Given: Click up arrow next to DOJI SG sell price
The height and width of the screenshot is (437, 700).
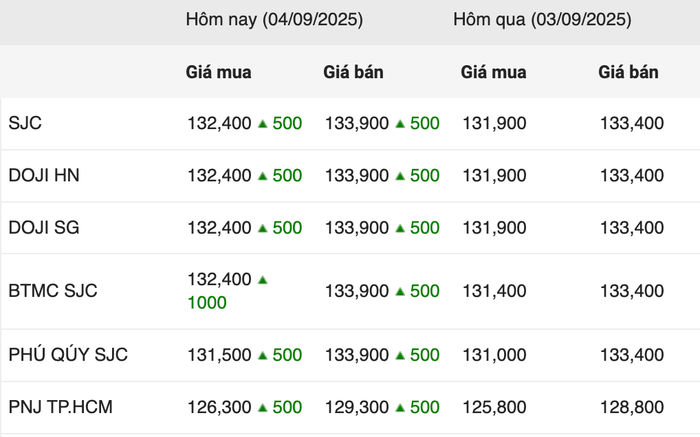Looking at the screenshot, I should pyautogui.click(x=400, y=228).
